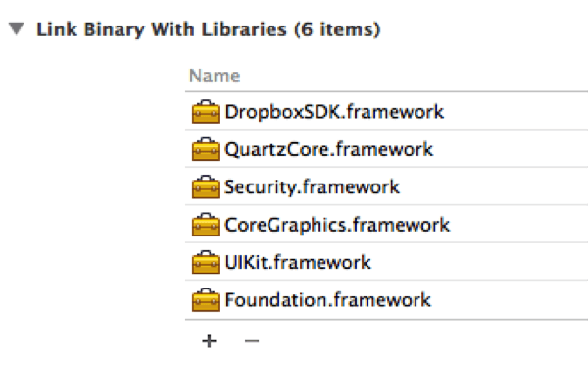
Task: Select the CoreGraphics.framework entry
Action: coord(337,225)
